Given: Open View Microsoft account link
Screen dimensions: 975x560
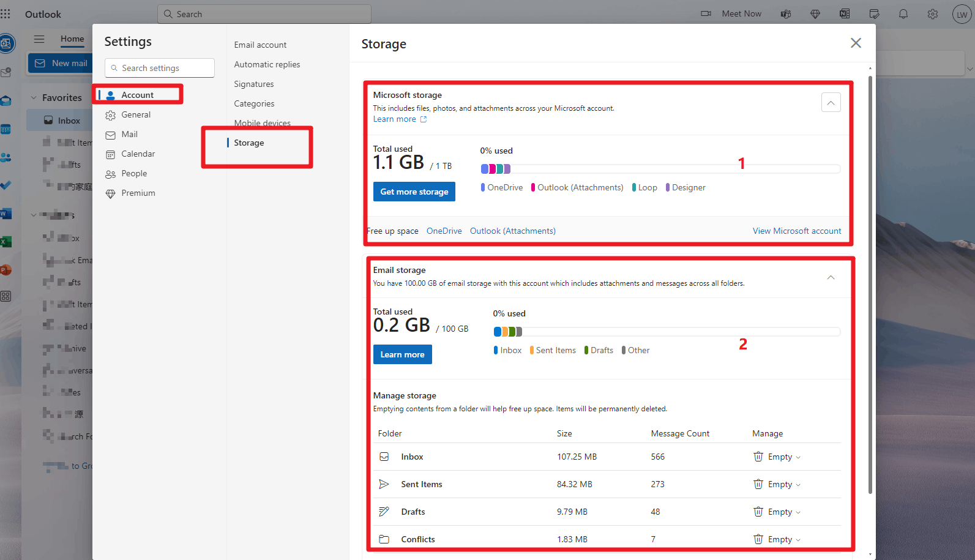Looking at the screenshot, I should point(797,231).
